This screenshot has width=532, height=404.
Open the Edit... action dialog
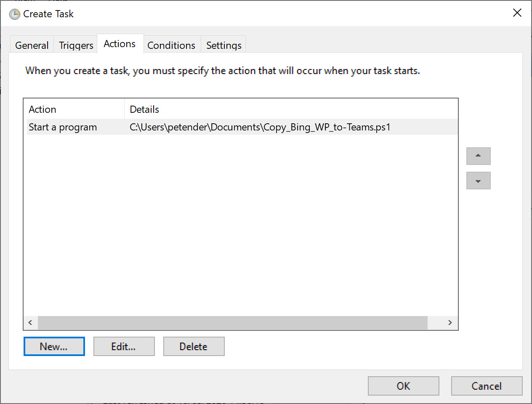(124, 346)
